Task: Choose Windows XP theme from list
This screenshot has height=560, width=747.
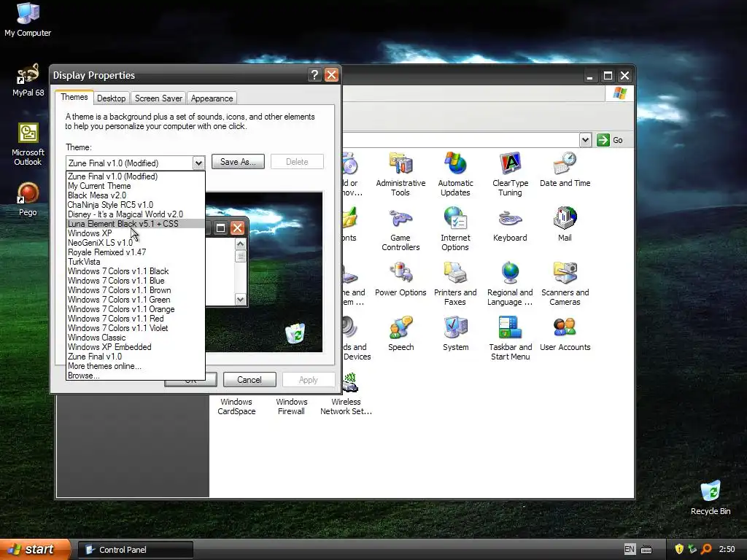Action: click(136, 233)
